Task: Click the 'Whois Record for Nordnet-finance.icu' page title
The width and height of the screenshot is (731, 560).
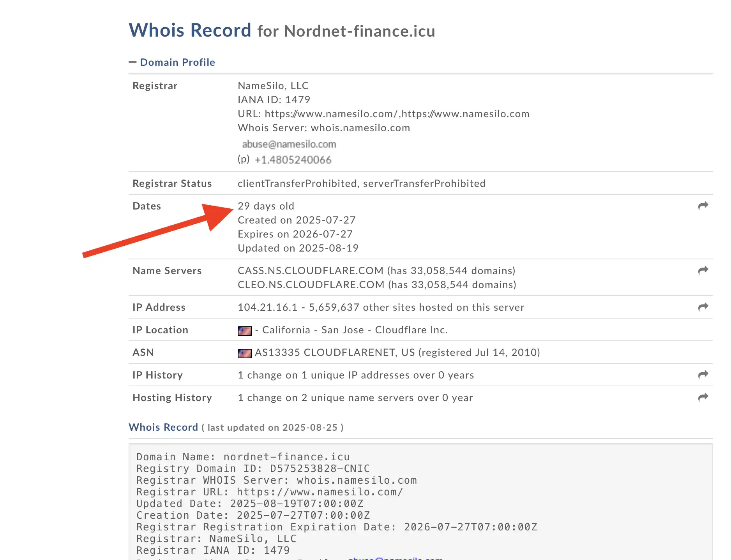Action: [x=282, y=30]
